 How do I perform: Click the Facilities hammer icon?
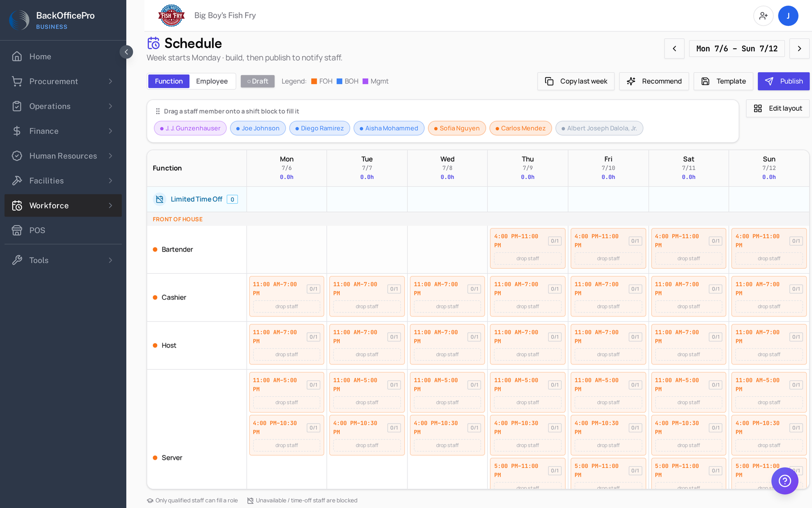click(x=17, y=181)
